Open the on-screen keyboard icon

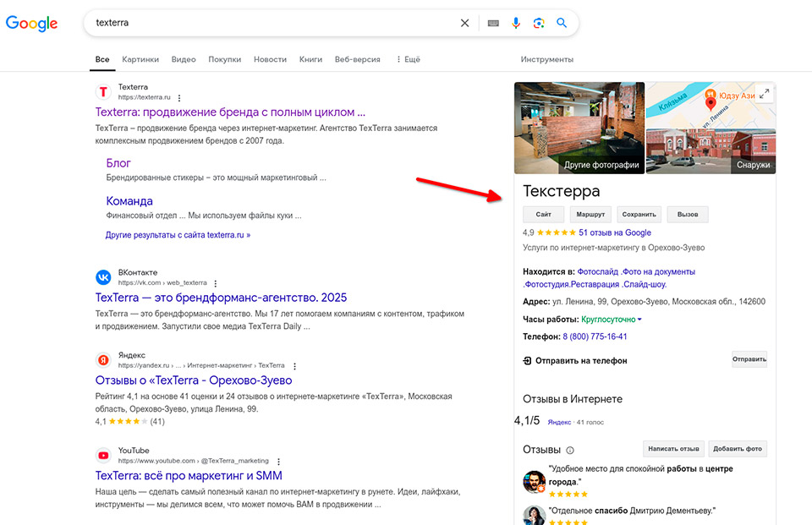coord(493,23)
